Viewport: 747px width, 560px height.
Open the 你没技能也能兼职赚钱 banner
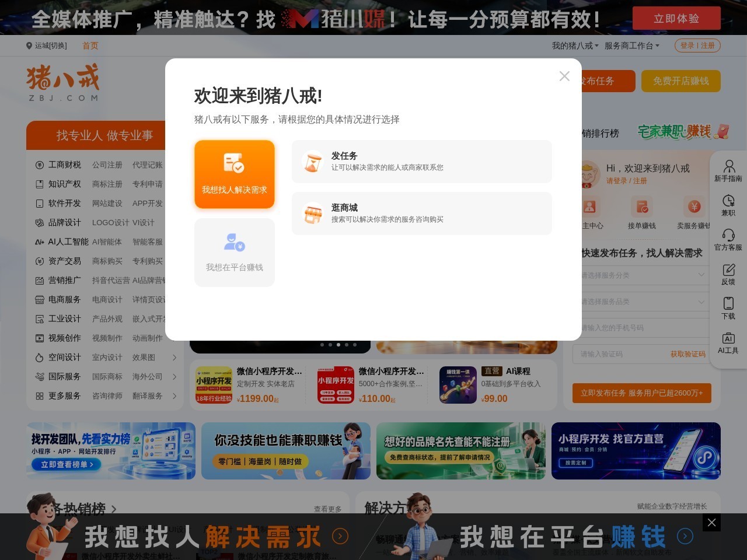click(286, 451)
